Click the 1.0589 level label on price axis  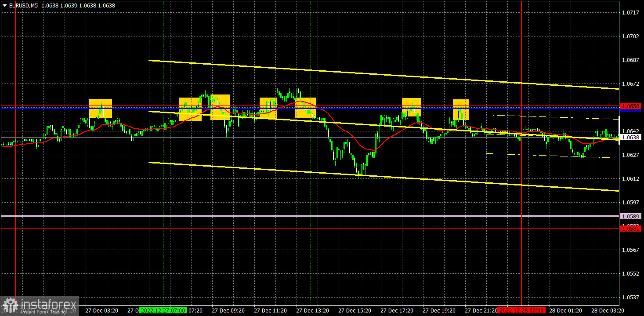click(630, 216)
